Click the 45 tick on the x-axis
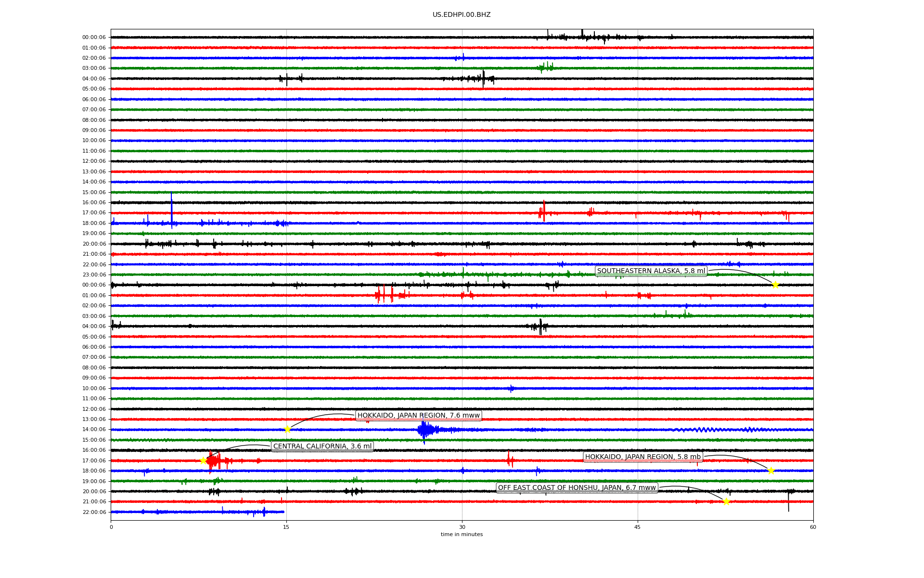This screenshot has width=924, height=578. 638,527
